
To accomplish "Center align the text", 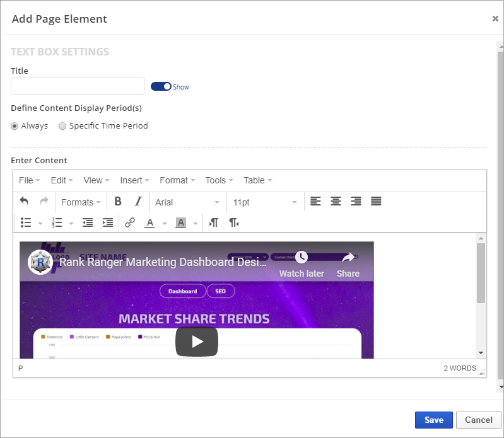I will click(336, 202).
